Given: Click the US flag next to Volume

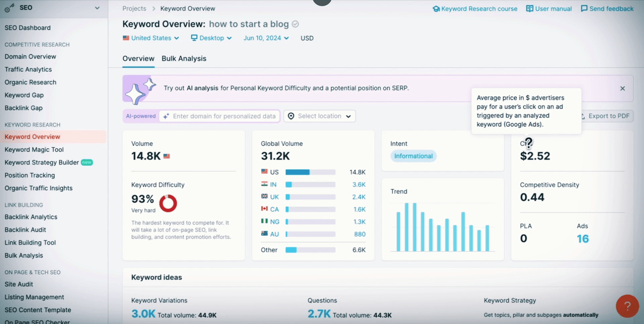Looking at the screenshot, I should [167, 156].
